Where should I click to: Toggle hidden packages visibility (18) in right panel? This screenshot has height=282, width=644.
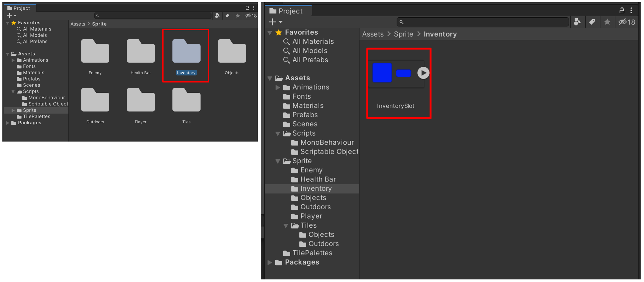(626, 22)
